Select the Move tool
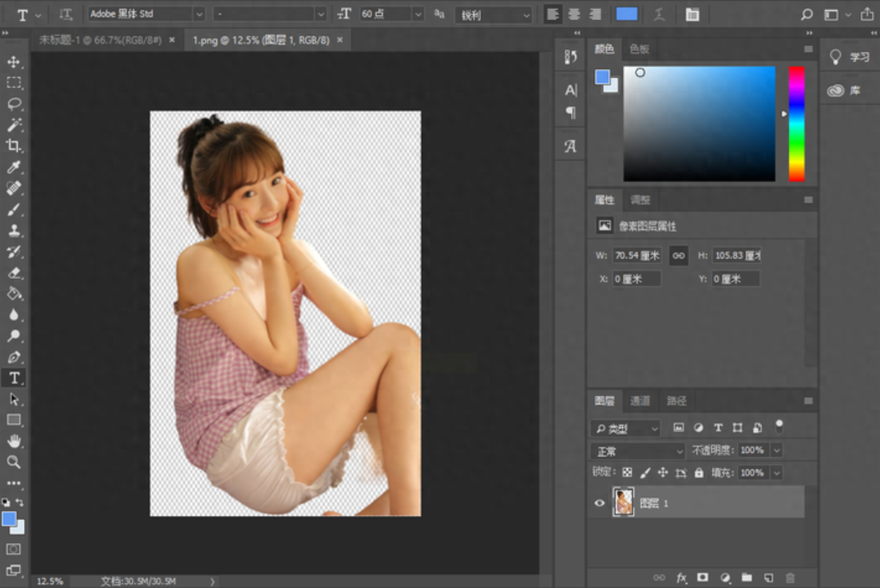 coord(14,62)
